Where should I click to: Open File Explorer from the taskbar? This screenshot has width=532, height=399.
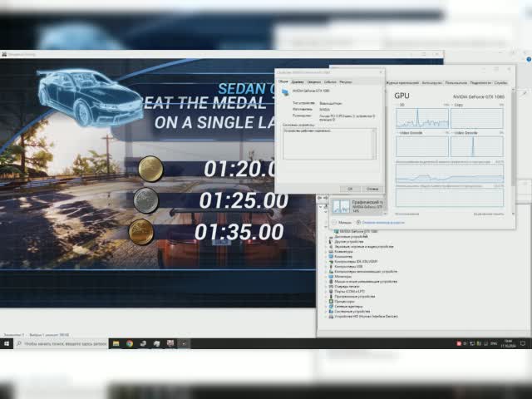point(116,343)
